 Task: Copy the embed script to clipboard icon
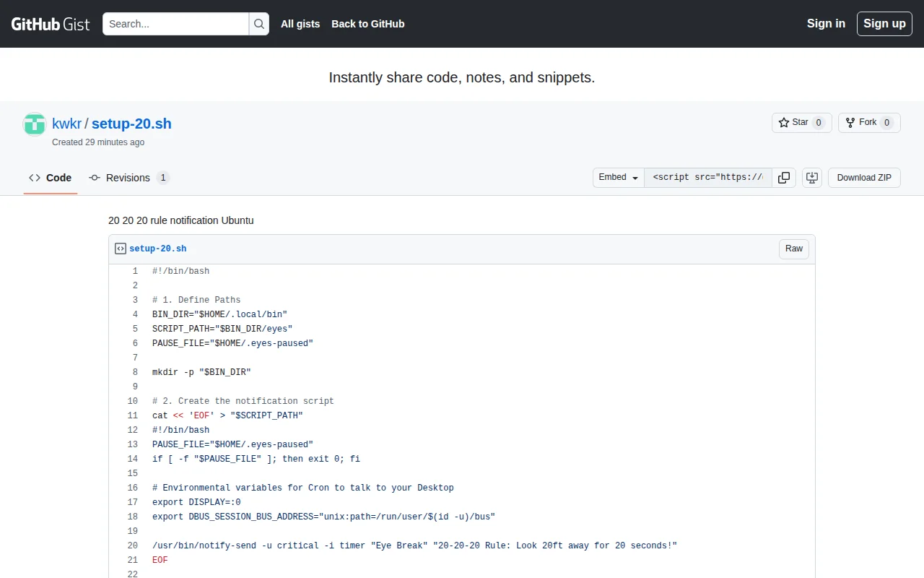(784, 178)
